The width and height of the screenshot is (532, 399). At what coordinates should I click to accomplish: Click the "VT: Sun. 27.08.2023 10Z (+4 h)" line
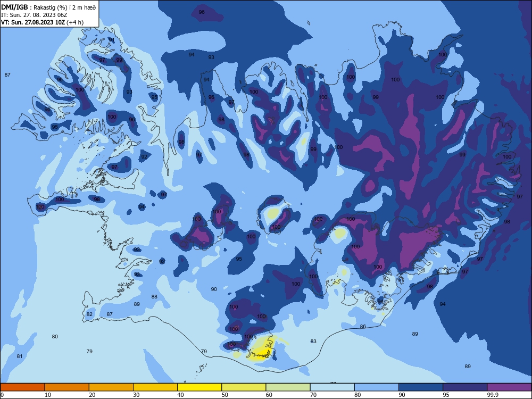coord(42,22)
